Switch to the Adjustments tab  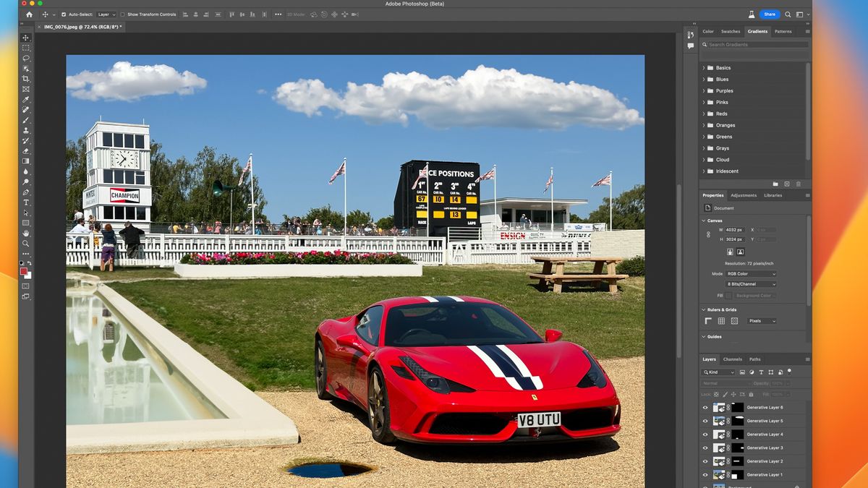(x=744, y=195)
